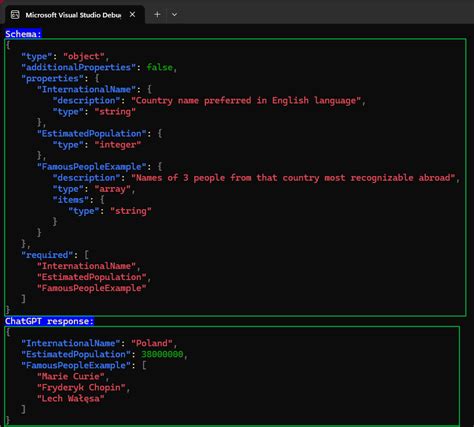This screenshot has width=474, height=427.
Task: Click "InternationalName" key under properties
Action: click(x=86, y=89)
